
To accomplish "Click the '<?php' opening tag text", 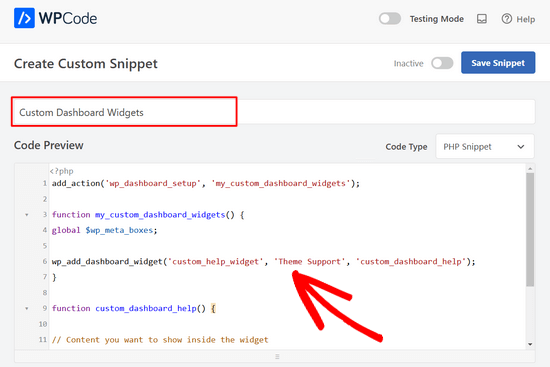I will tap(61, 171).
